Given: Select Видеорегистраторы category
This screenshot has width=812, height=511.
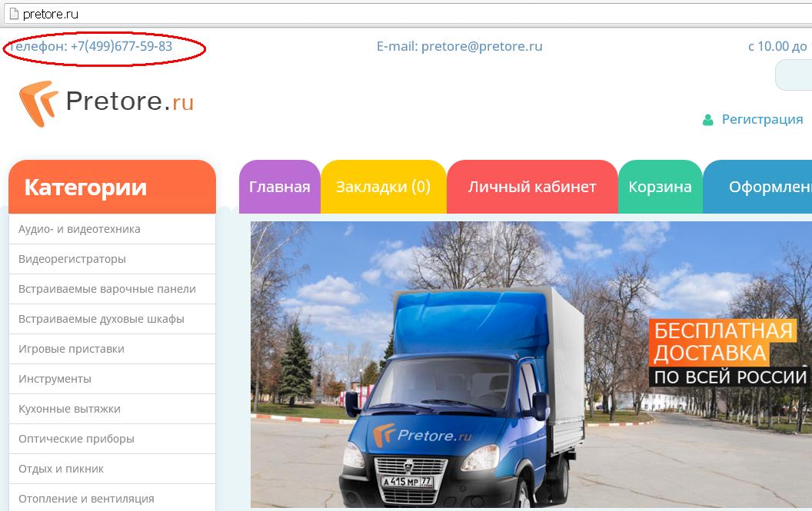Looking at the screenshot, I should pos(111,260).
